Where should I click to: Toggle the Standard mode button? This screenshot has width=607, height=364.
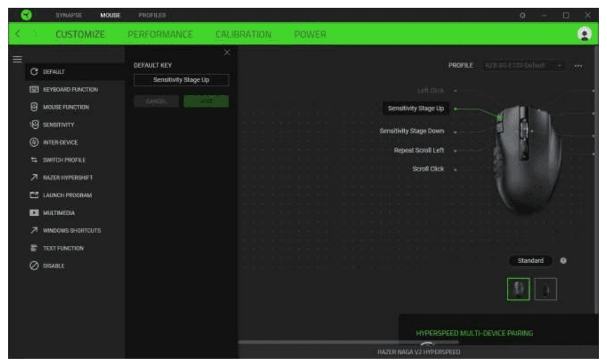pos(529,260)
